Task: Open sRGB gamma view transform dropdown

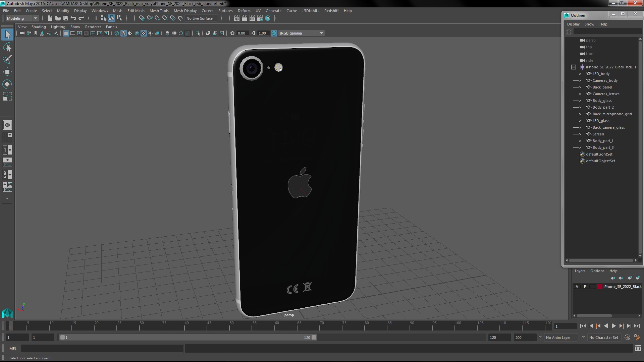Action: coord(301,33)
